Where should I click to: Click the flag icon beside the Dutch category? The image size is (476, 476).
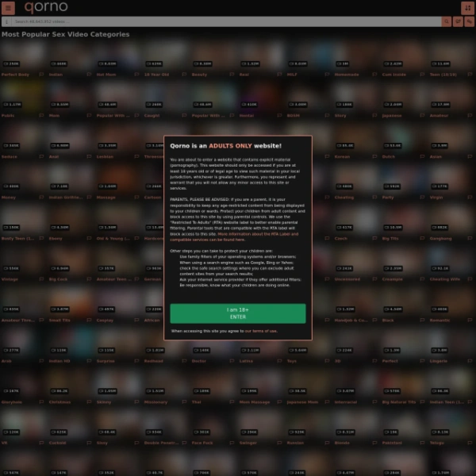pyautogui.click(x=422, y=156)
